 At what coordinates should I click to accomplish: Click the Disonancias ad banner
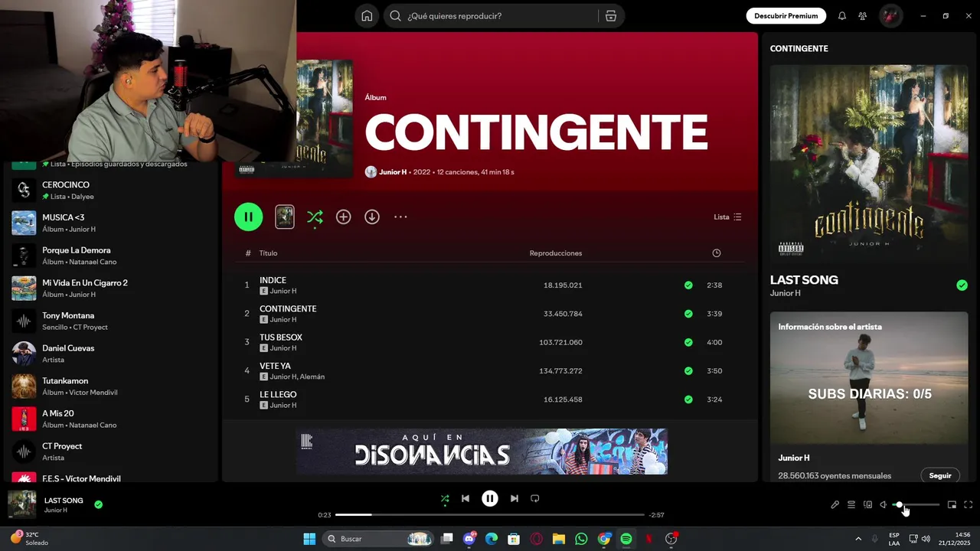pos(482,452)
